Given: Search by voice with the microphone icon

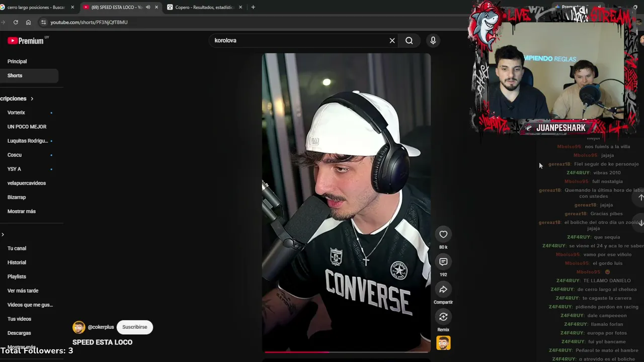Looking at the screenshot, I should coord(433,40).
